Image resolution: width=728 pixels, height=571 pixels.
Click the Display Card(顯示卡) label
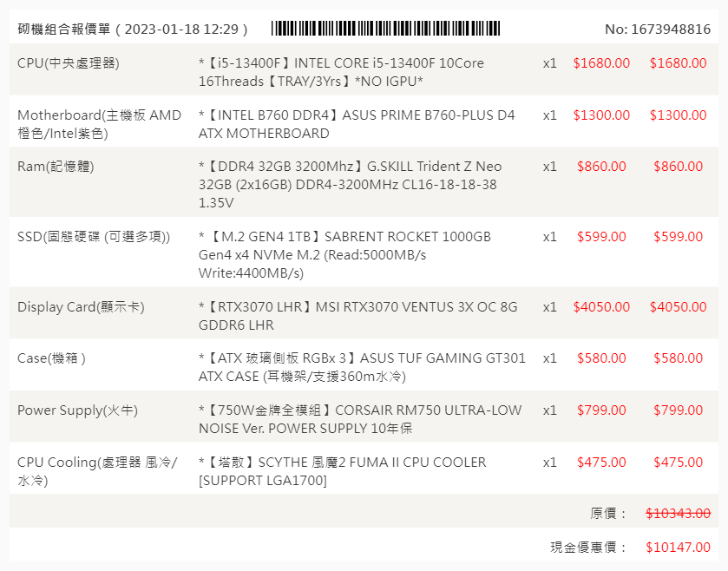[81, 307]
